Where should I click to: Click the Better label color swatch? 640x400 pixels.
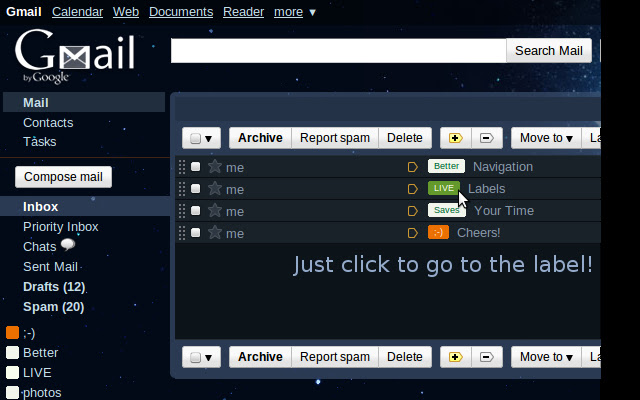click(13, 353)
